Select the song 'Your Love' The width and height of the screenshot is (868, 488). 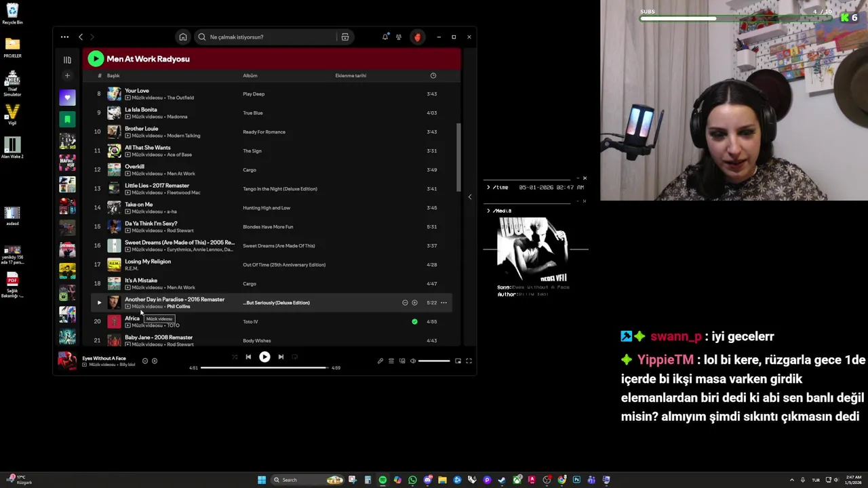point(137,90)
